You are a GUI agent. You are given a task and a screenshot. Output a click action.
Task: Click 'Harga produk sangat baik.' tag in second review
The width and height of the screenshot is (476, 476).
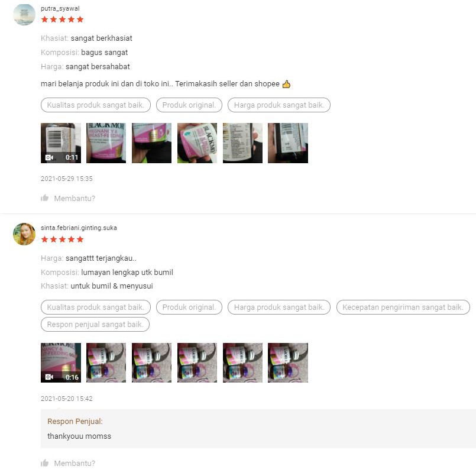[x=279, y=307]
